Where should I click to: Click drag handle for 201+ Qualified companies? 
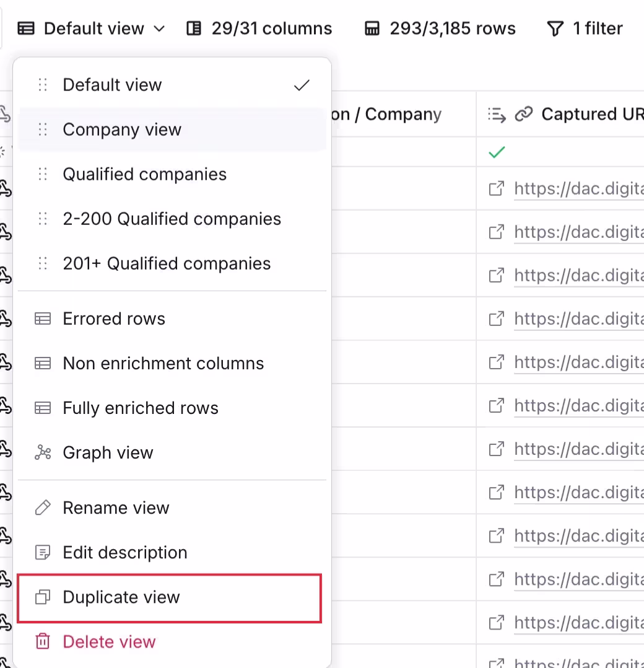click(x=43, y=264)
